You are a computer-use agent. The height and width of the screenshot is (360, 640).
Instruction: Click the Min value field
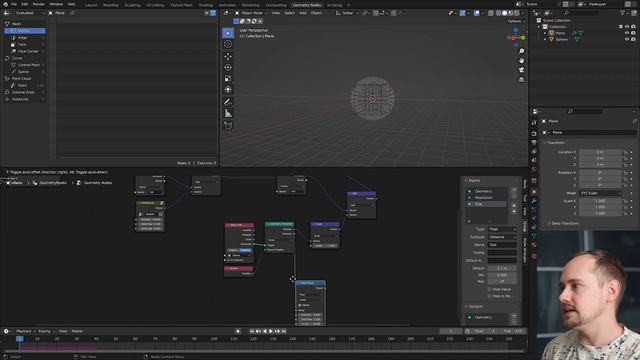502,276
